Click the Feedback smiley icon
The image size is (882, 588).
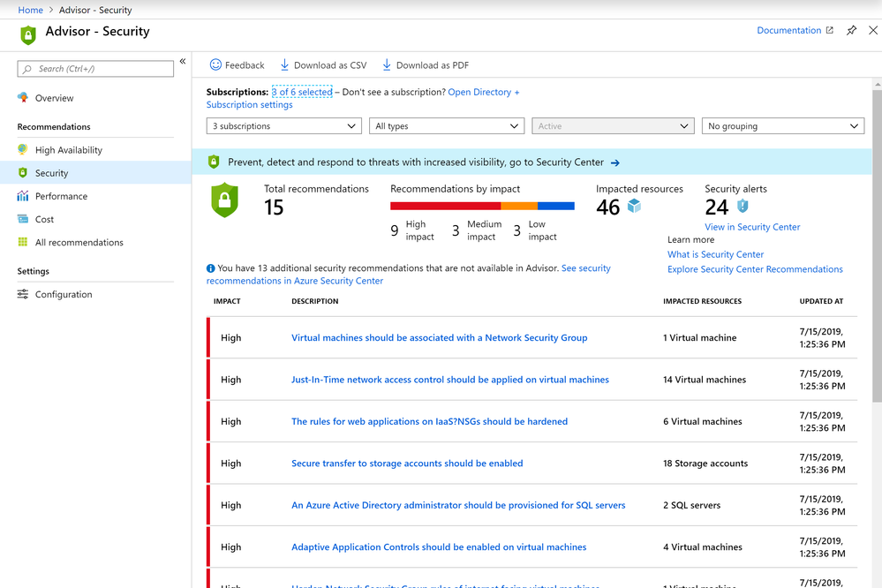pyautogui.click(x=215, y=64)
